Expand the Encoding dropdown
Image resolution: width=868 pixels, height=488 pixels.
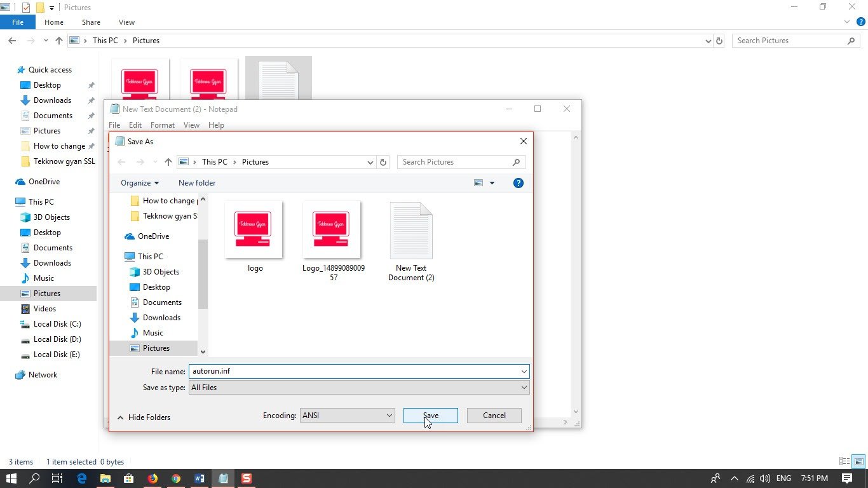(x=347, y=416)
